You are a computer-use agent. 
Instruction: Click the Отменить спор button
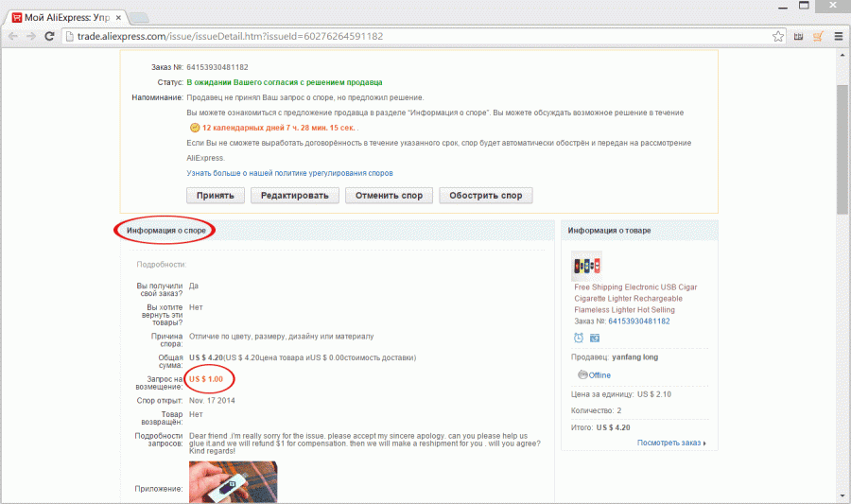tap(390, 196)
